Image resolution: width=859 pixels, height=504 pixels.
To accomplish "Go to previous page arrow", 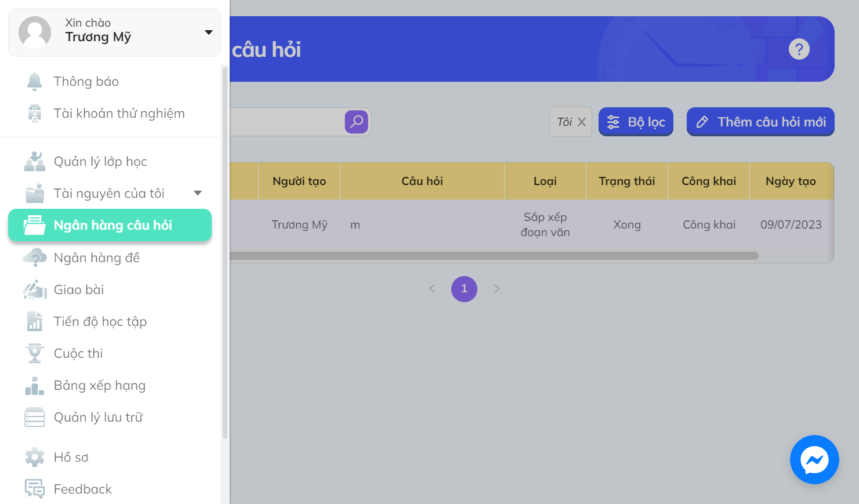I will pos(432,289).
